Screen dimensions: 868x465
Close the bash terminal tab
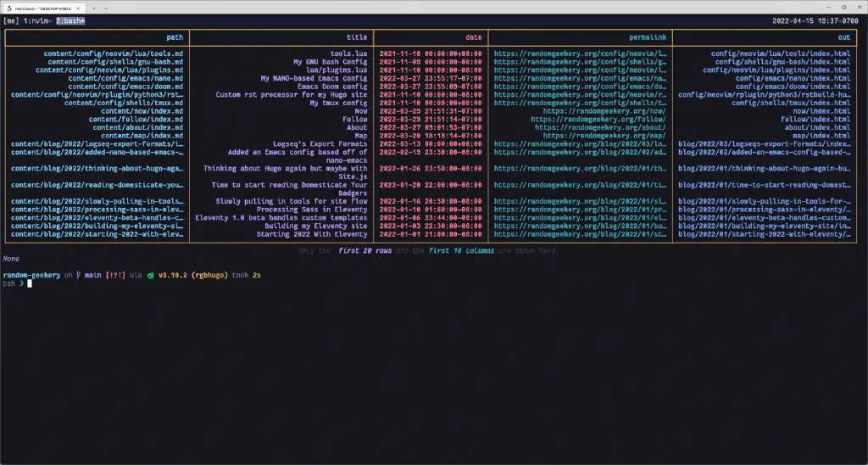point(78,8)
